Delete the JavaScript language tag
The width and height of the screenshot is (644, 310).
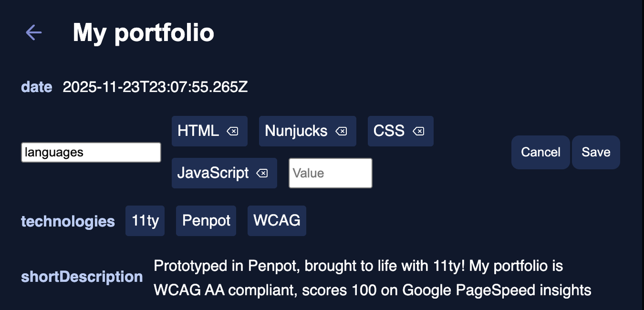262,173
